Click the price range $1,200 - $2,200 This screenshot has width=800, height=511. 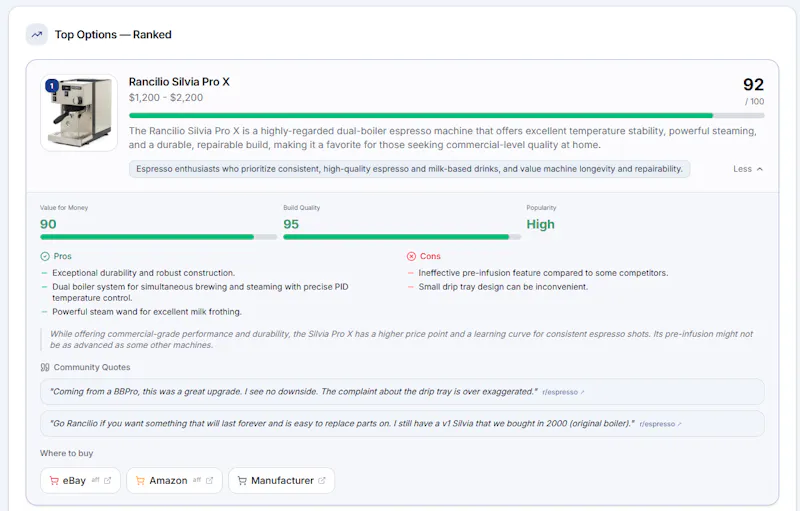click(x=166, y=97)
